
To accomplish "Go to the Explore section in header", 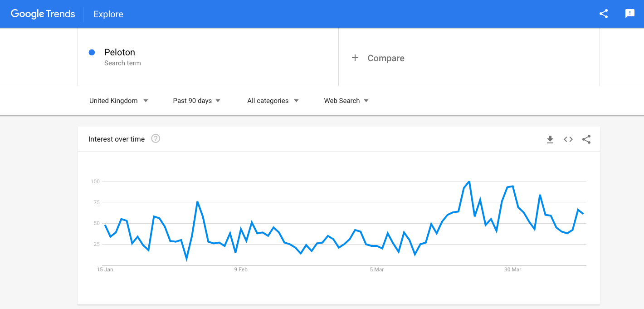I will [x=108, y=15].
